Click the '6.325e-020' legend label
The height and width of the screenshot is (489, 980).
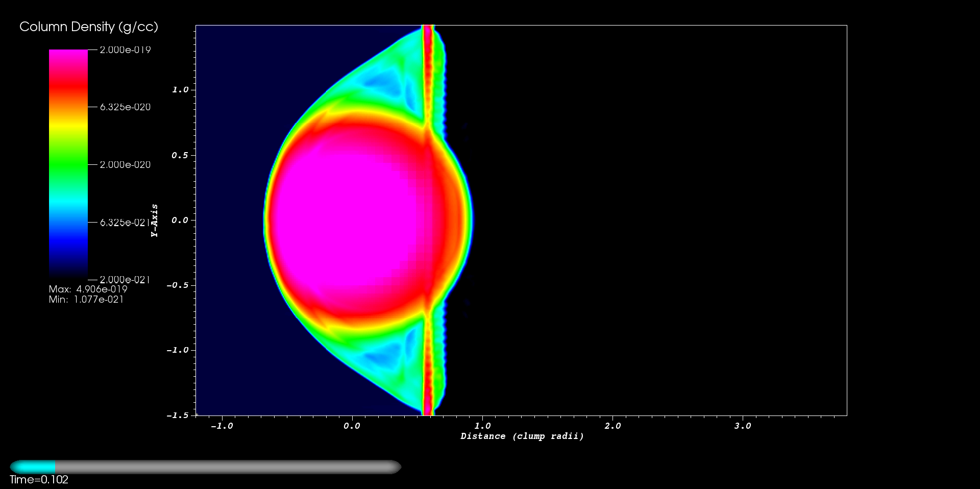125,107
